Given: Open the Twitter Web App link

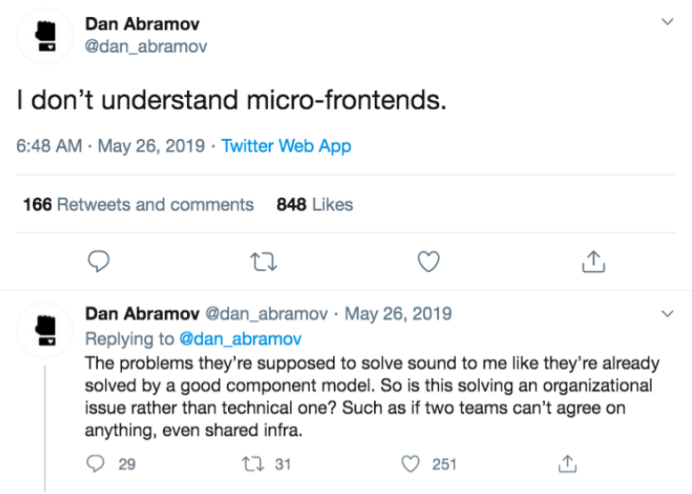Looking at the screenshot, I should (x=286, y=146).
